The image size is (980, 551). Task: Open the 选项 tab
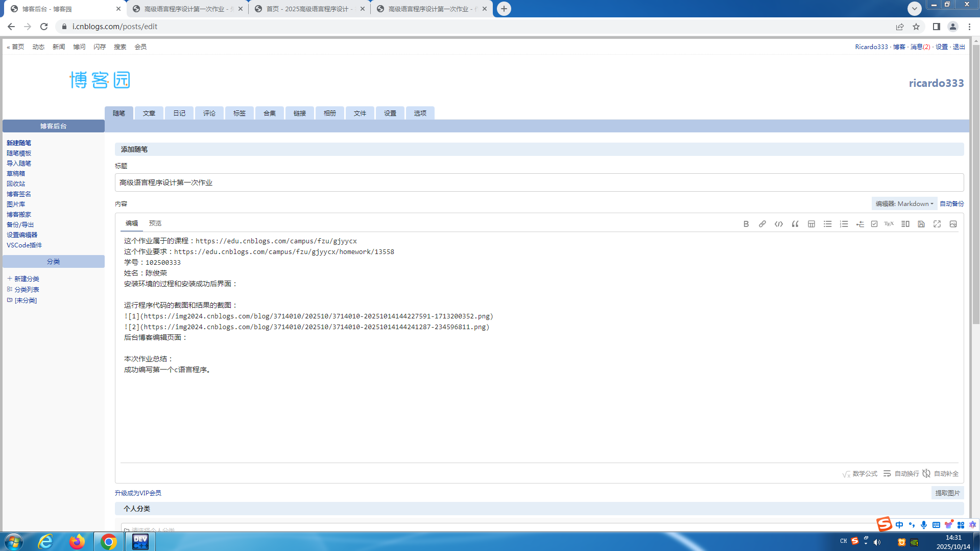coord(420,113)
